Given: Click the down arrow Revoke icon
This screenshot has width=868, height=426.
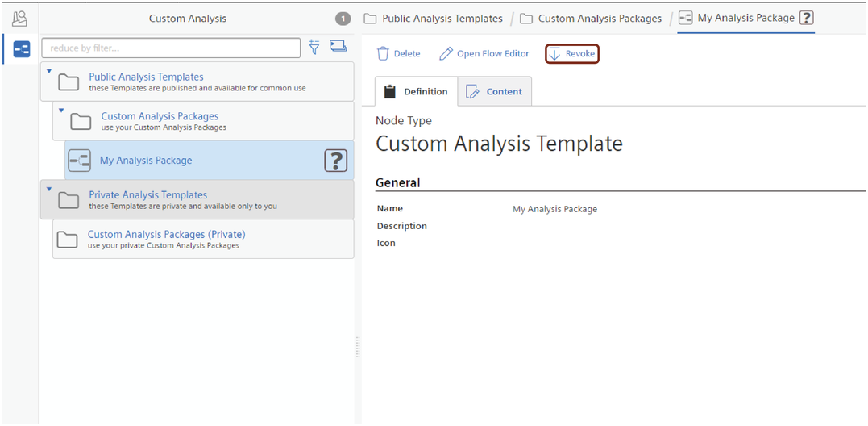Looking at the screenshot, I should [x=554, y=54].
